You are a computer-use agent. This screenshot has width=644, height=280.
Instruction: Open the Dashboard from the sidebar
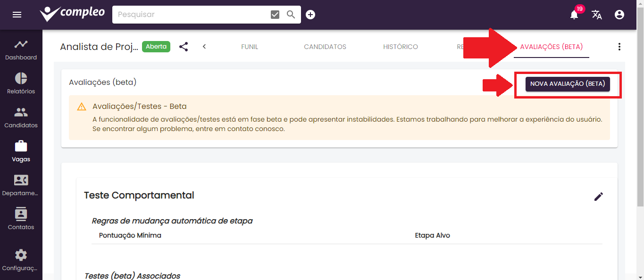[21, 49]
